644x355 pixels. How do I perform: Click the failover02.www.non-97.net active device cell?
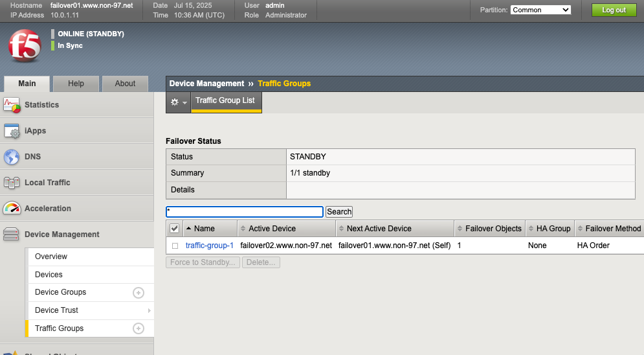[x=286, y=246]
